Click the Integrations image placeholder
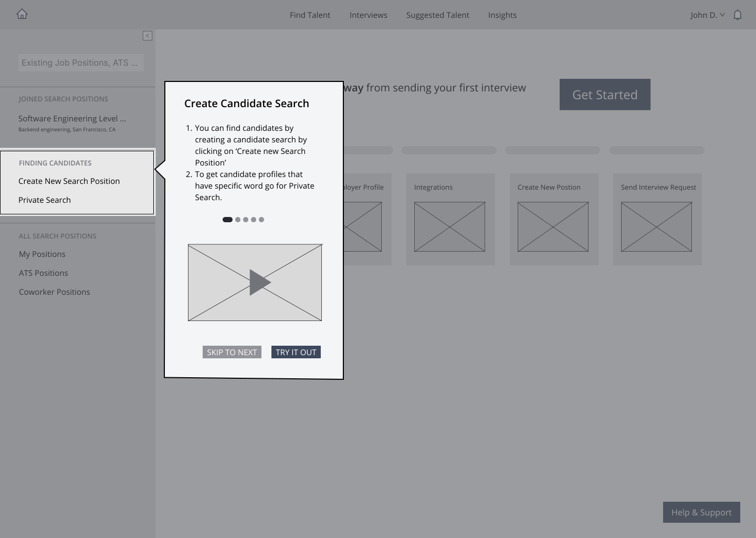This screenshot has height=538, width=756. point(449,227)
